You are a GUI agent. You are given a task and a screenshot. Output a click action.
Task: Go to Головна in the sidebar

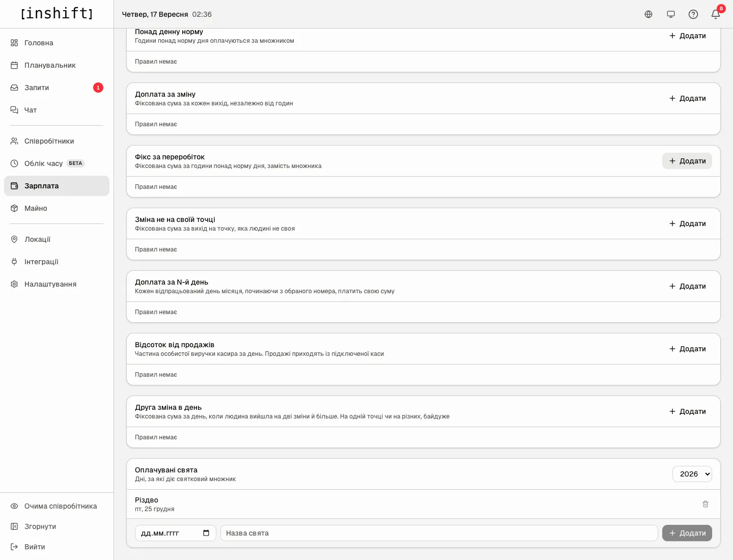pyautogui.click(x=57, y=43)
